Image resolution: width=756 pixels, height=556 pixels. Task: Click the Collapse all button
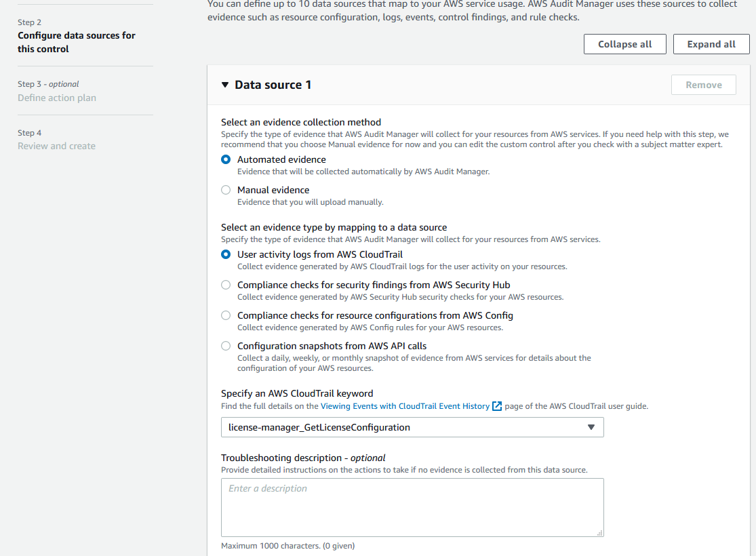[x=625, y=44]
